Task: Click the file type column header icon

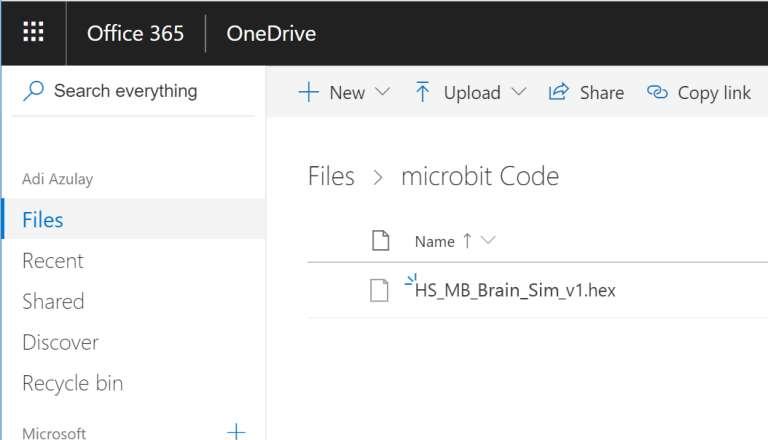Action: pos(381,240)
